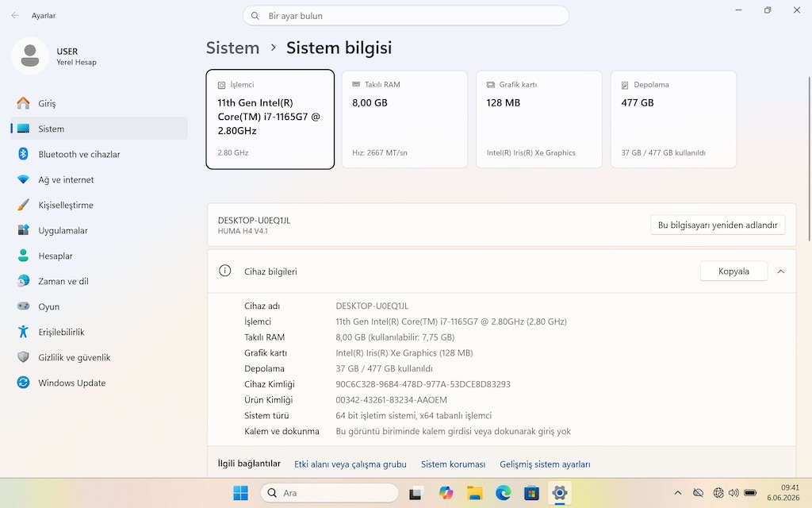Click the Windows Update refresh icon
The image size is (812, 508).
point(23,383)
